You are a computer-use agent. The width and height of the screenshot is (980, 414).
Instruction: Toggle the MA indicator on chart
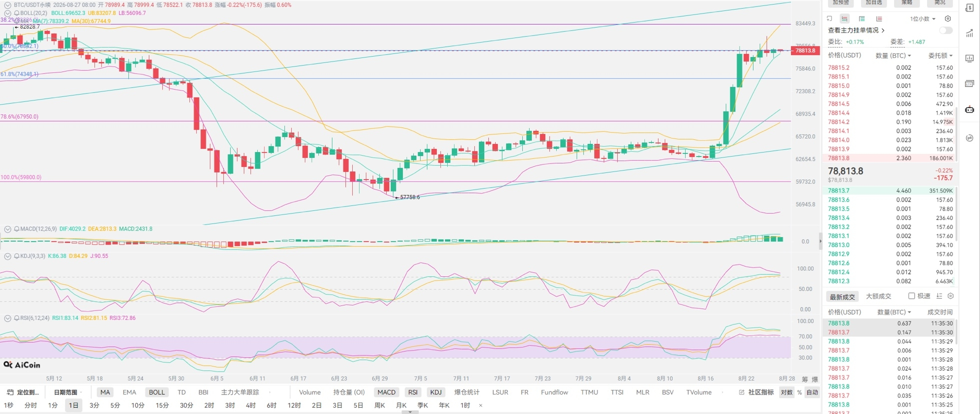[105, 392]
